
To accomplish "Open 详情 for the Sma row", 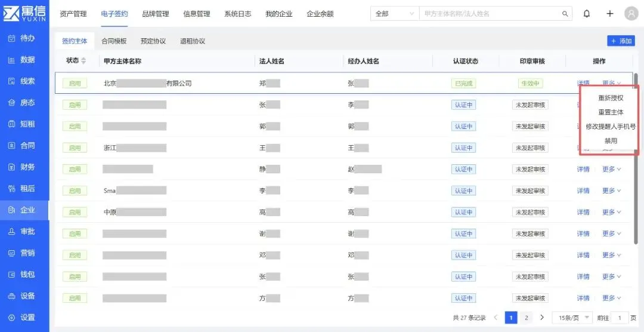I will click(x=583, y=190).
